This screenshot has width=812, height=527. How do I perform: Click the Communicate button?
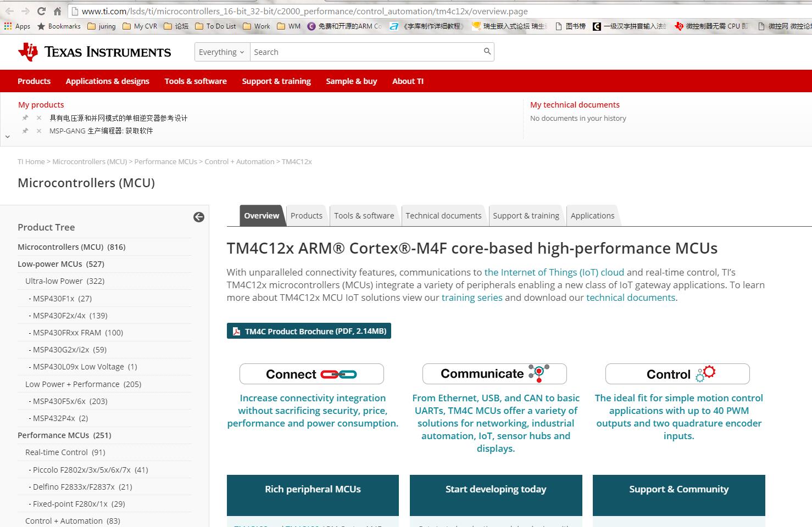coord(494,374)
